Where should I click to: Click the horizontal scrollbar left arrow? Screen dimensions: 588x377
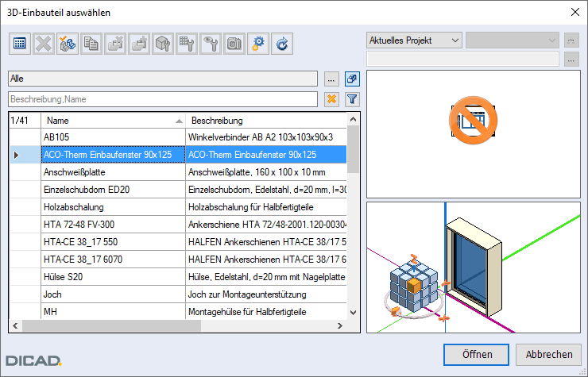click(15, 325)
